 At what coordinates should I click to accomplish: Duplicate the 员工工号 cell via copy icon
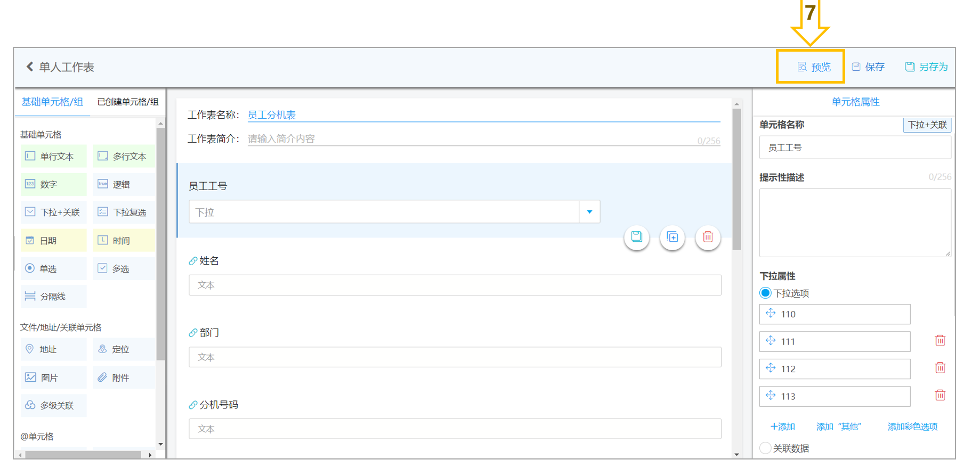click(x=673, y=237)
